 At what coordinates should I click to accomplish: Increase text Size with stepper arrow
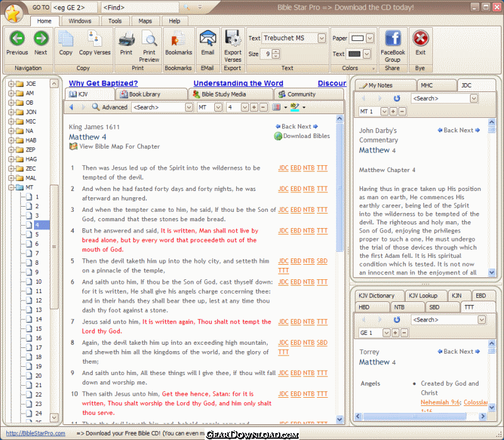point(276,52)
